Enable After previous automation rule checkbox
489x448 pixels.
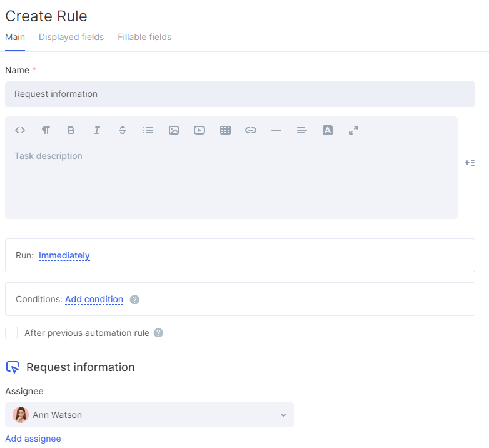[x=11, y=333]
